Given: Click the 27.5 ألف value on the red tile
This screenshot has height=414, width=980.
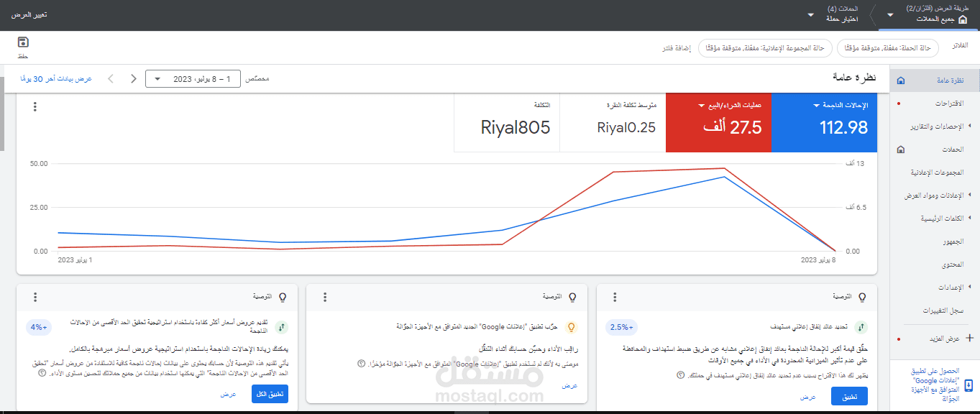Looking at the screenshot, I should coord(733,127).
